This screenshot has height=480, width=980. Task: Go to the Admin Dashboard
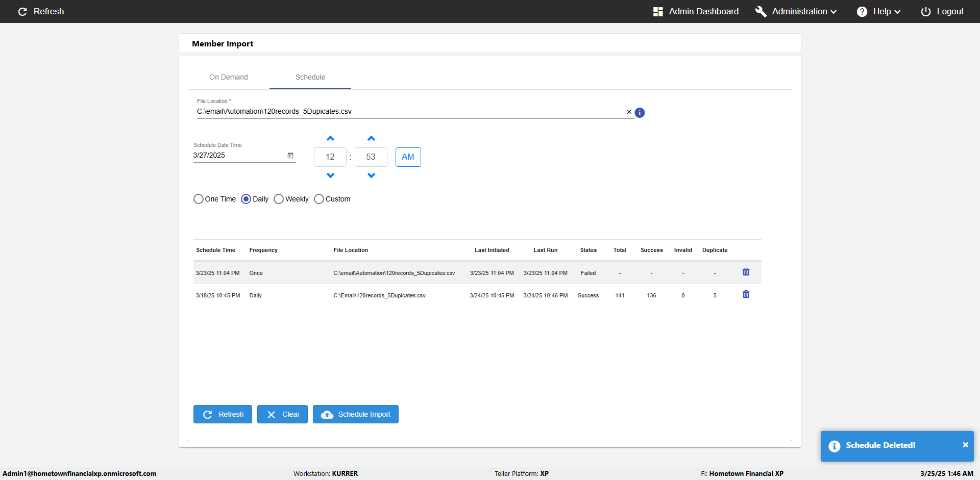click(x=696, y=11)
